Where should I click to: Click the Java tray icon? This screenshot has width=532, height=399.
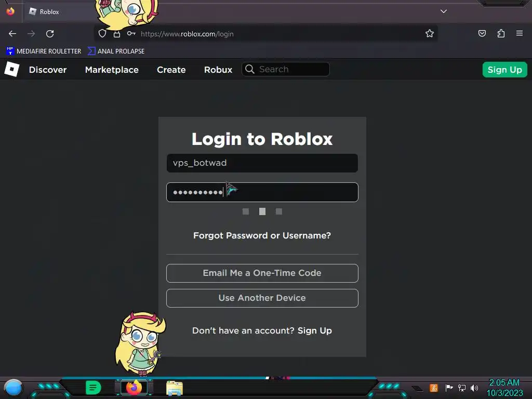[434, 388]
